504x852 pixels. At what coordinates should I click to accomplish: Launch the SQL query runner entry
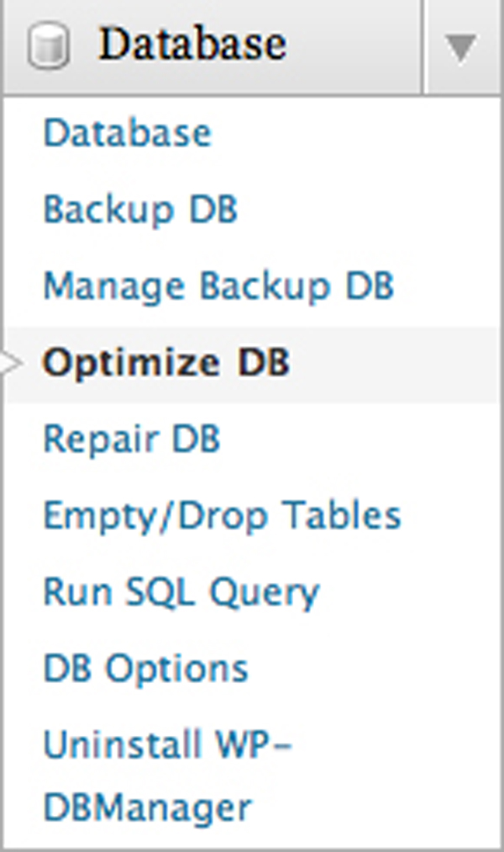point(181,592)
